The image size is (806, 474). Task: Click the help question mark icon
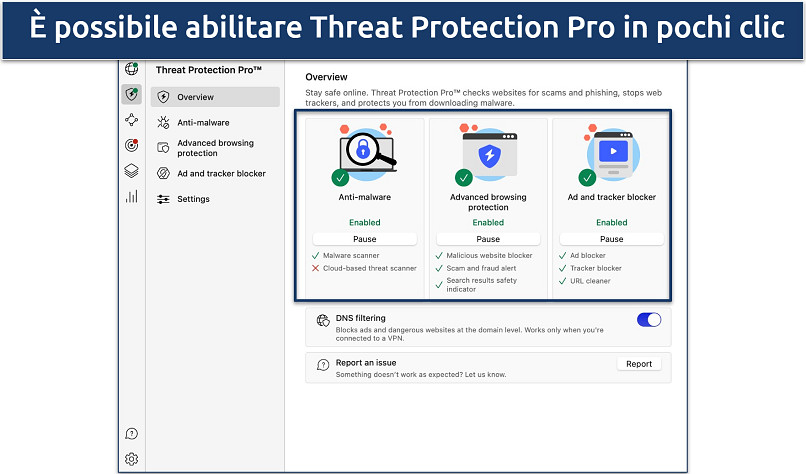(131, 434)
